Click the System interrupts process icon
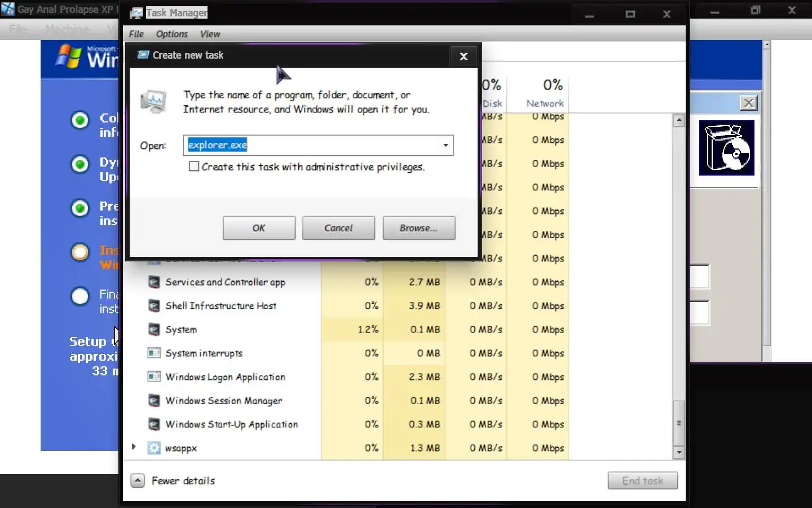The height and width of the screenshot is (508, 812). [x=153, y=353]
